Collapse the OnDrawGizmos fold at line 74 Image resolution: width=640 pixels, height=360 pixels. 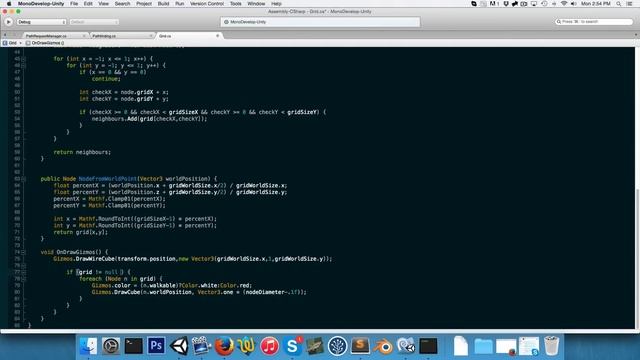23,252
